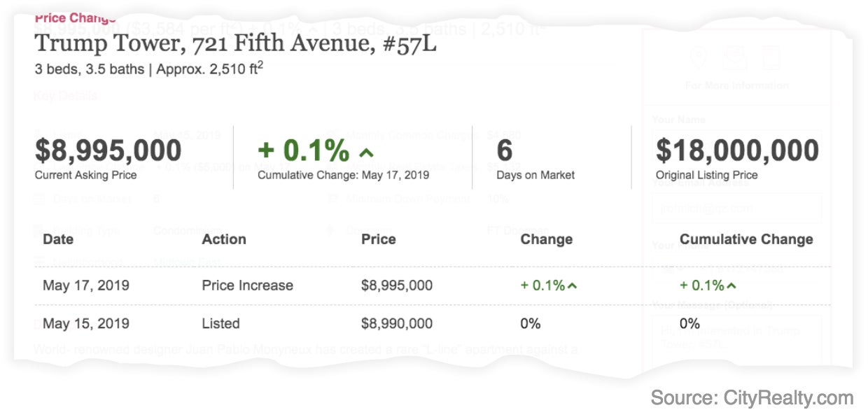Click the up arrow in May 17 Cumulative Change cell
The width and height of the screenshot is (868, 410).
731,286
